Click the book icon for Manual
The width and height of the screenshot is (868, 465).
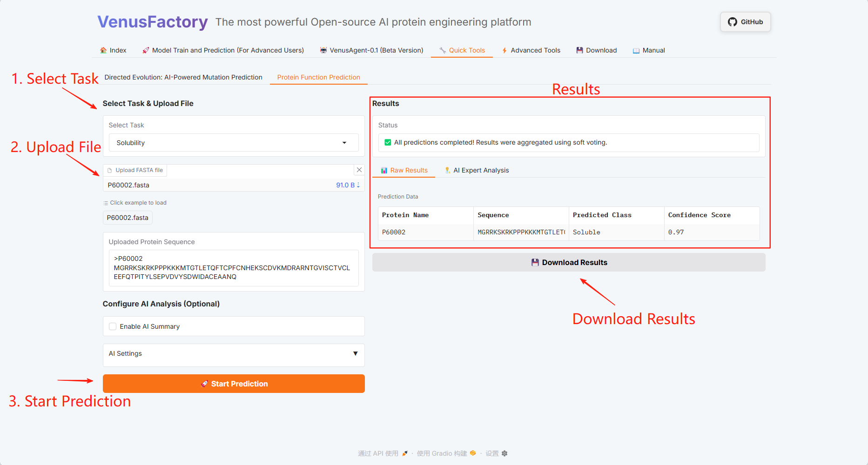[x=636, y=50]
